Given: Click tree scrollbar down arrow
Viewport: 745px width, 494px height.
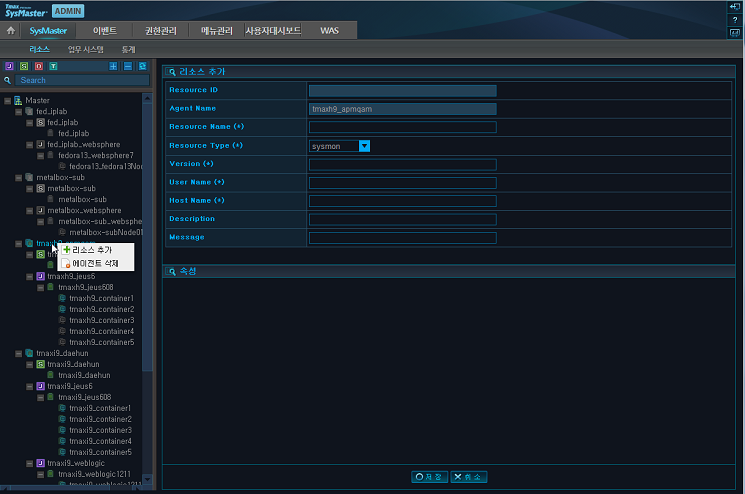Looking at the screenshot, I should (x=147, y=479).
